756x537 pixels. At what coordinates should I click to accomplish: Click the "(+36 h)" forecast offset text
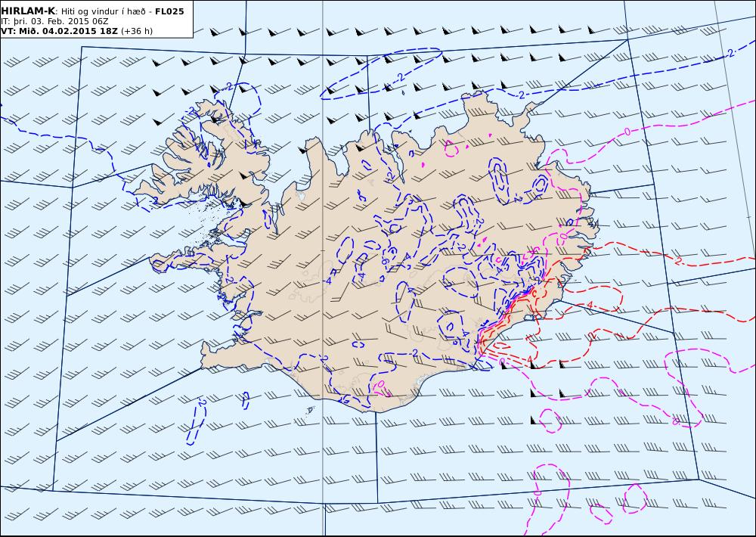[136, 31]
